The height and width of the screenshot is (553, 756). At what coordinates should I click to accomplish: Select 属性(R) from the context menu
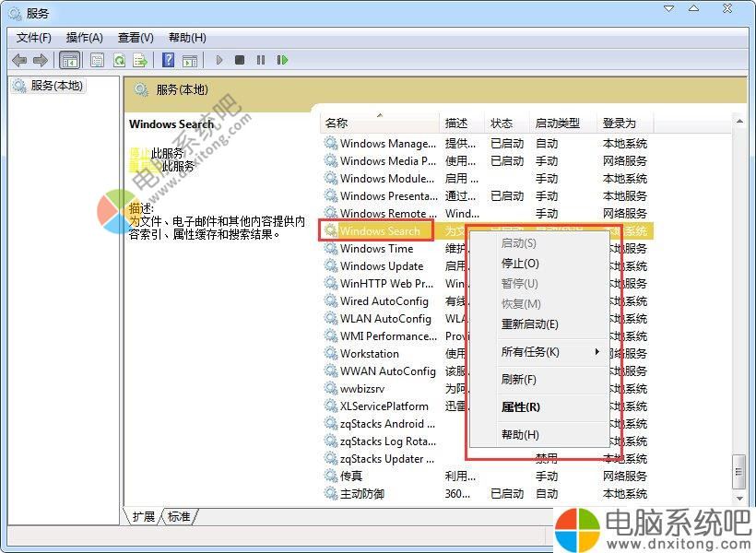(x=520, y=407)
